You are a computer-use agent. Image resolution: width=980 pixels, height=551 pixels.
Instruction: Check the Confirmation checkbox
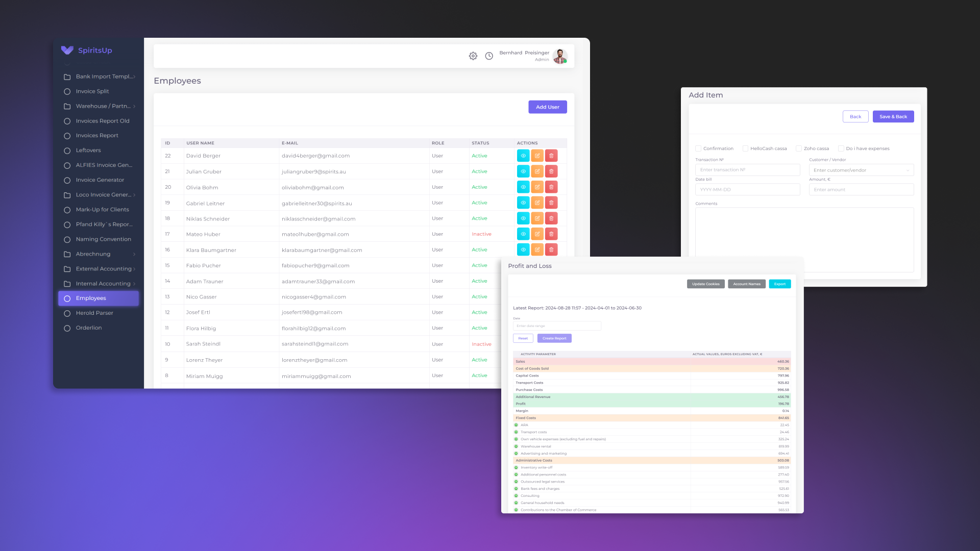[698, 148]
